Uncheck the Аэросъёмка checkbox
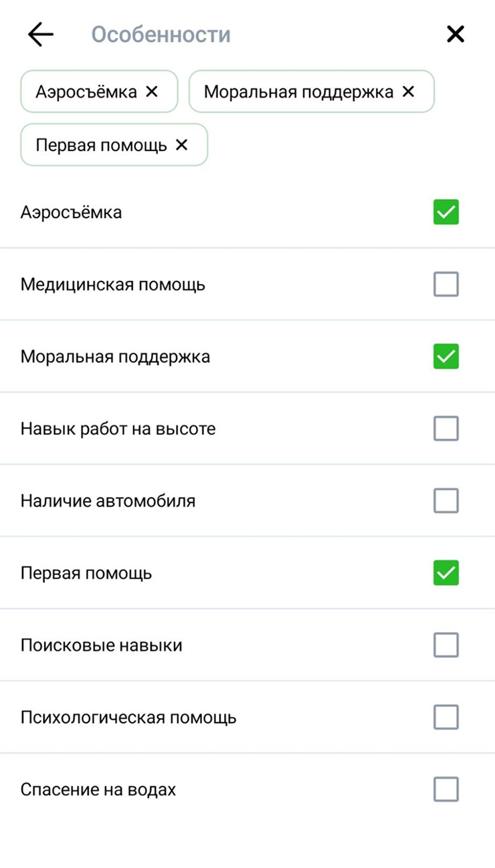 tap(446, 212)
